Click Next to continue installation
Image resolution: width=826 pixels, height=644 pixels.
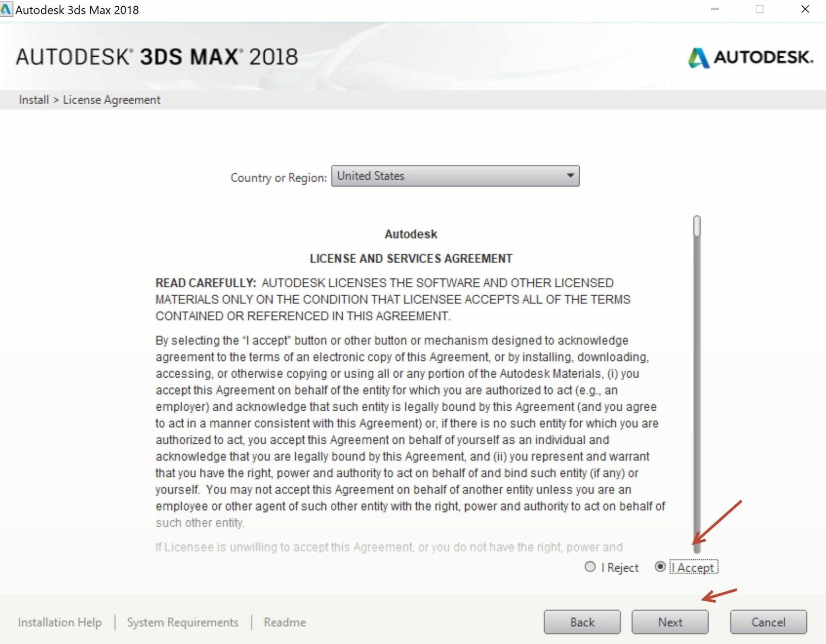click(670, 622)
